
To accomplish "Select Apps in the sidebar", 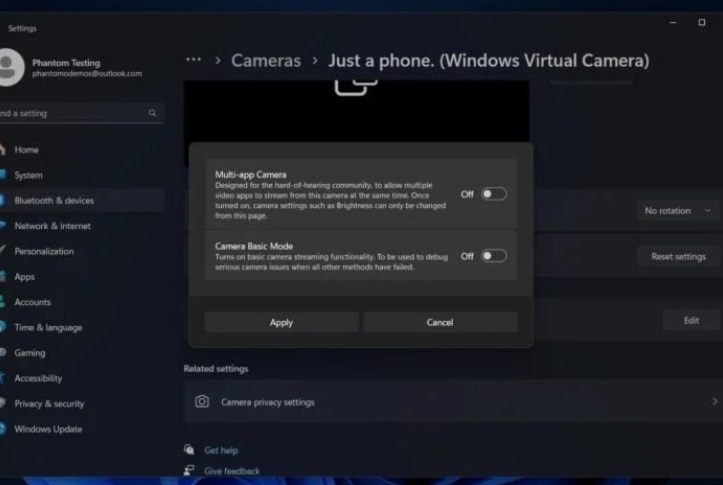I will tap(82, 277).
